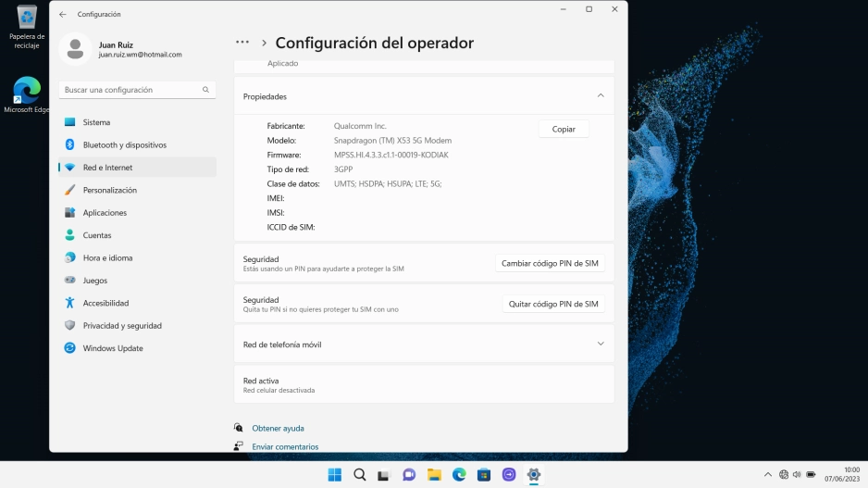Image resolution: width=868 pixels, height=488 pixels.
Task: Click the Copiar button
Action: [x=564, y=130]
